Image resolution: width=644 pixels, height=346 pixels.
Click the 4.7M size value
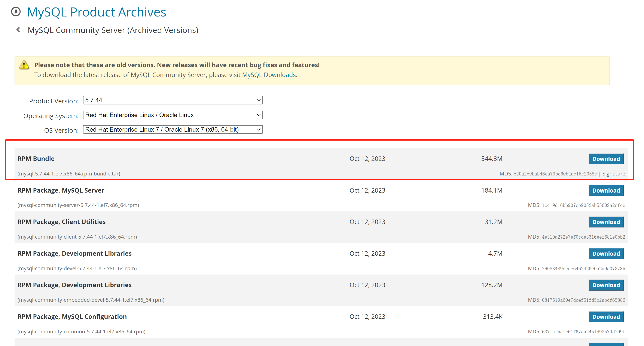(x=495, y=254)
